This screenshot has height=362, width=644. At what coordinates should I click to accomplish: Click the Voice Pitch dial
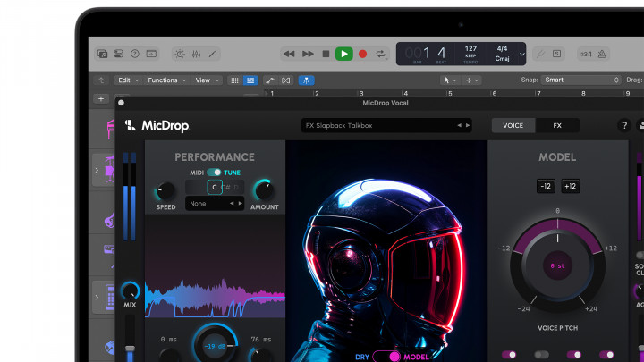(x=557, y=265)
